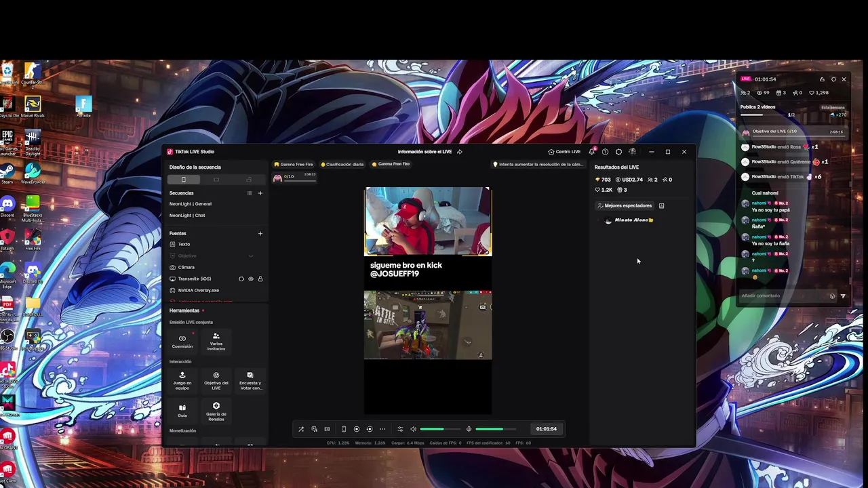The width and height of the screenshot is (868, 488).
Task: Click the 703 diamonds stat
Action: 602,180
